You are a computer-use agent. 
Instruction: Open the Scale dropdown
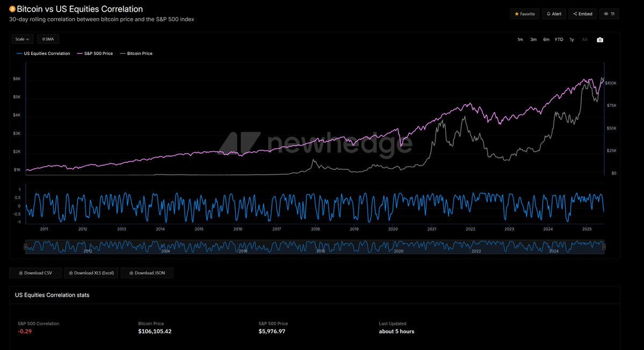click(22, 39)
